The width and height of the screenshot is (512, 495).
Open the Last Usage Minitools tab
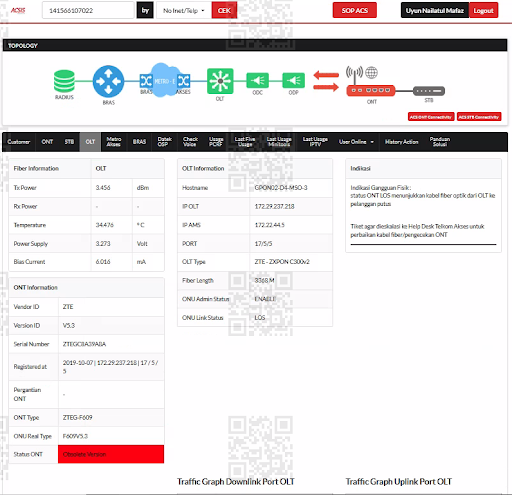coord(279,142)
